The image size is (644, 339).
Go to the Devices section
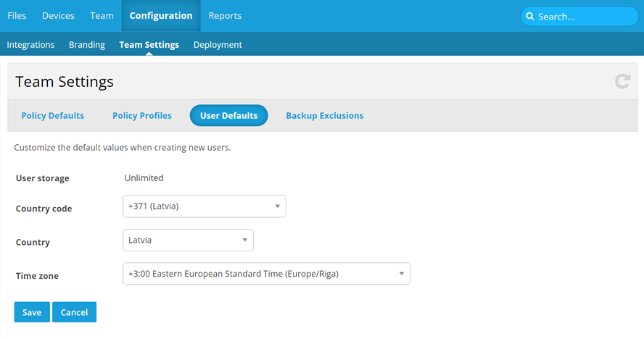coord(58,15)
